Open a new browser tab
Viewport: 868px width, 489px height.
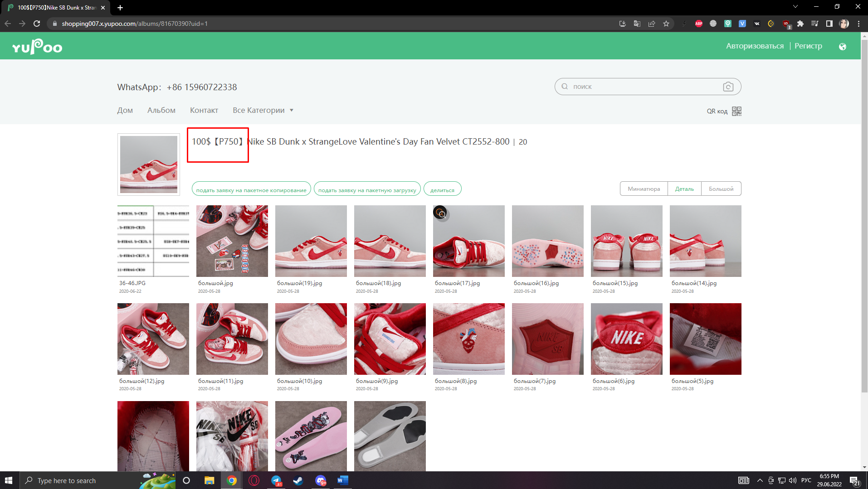click(x=120, y=7)
